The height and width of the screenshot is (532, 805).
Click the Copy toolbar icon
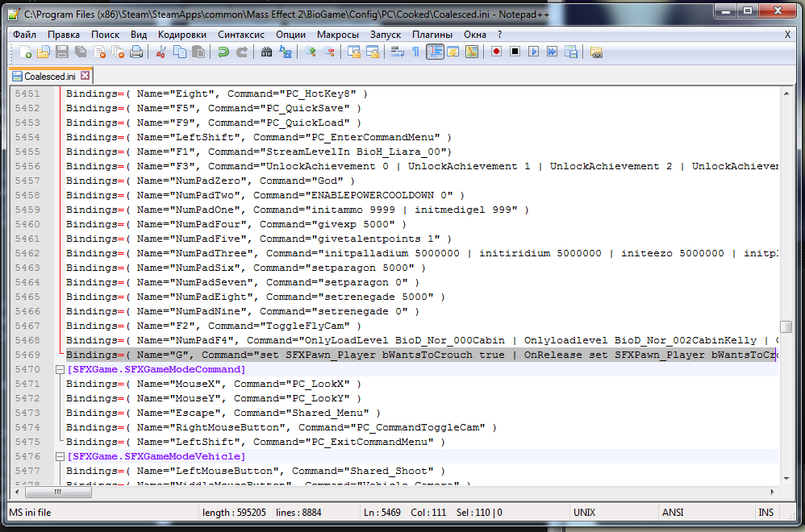[180, 52]
